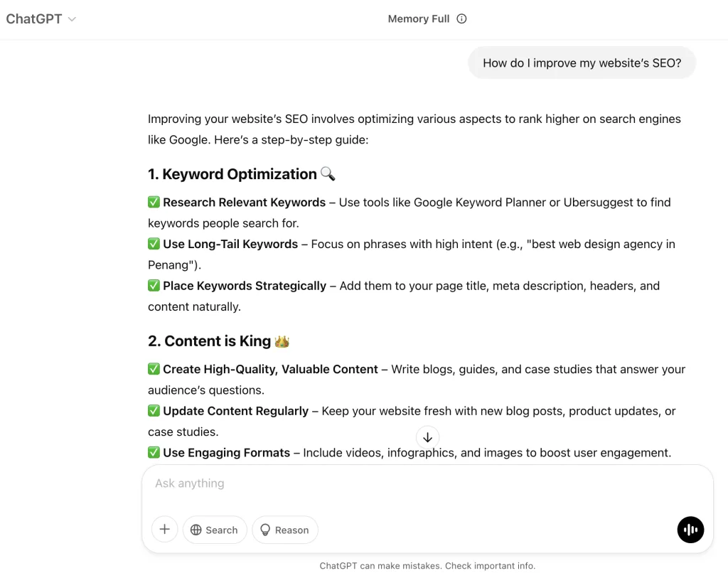
Task: Click the bold text Use Long-Tail Keywords
Action: [230, 245]
